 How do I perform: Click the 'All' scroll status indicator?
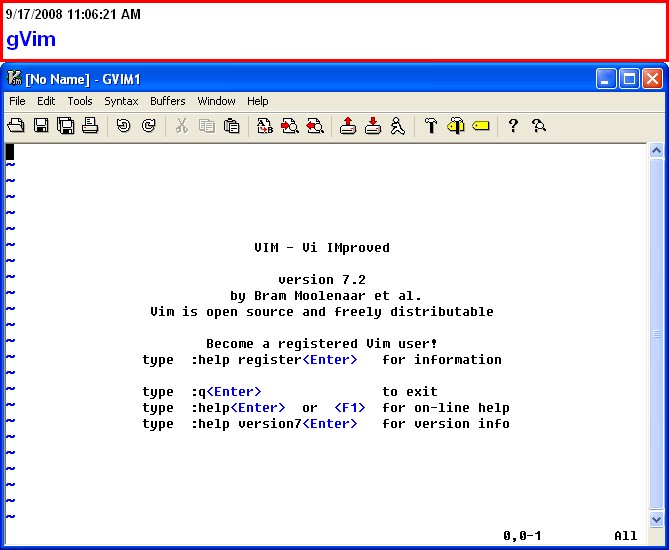point(625,535)
